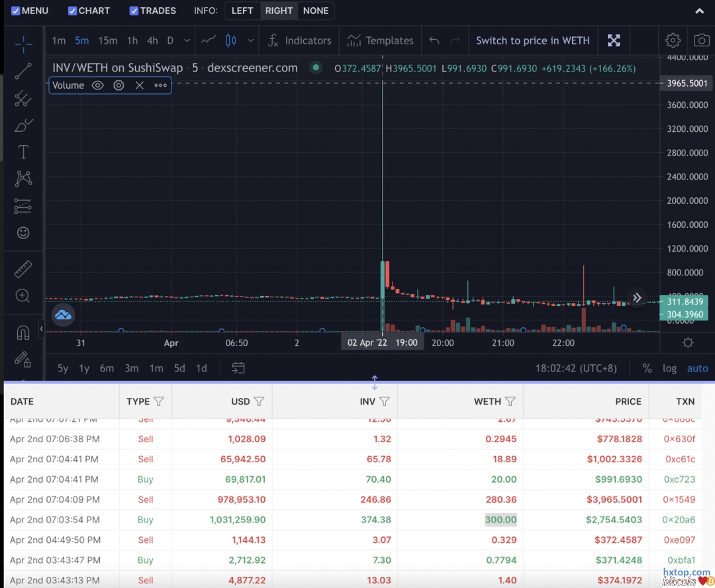715x588 pixels.
Task: Select the 3m date range
Action: [x=131, y=368]
